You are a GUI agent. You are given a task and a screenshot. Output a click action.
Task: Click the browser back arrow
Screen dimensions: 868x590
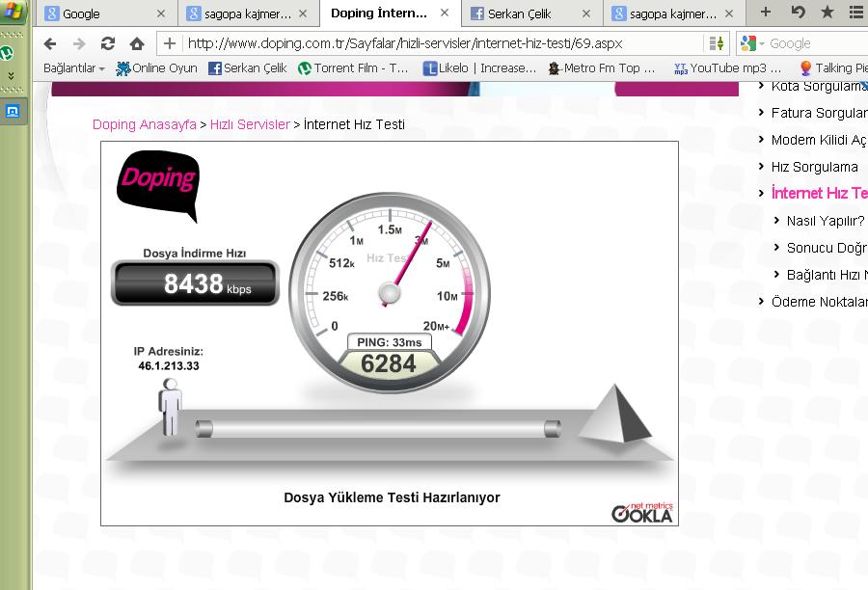point(50,43)
